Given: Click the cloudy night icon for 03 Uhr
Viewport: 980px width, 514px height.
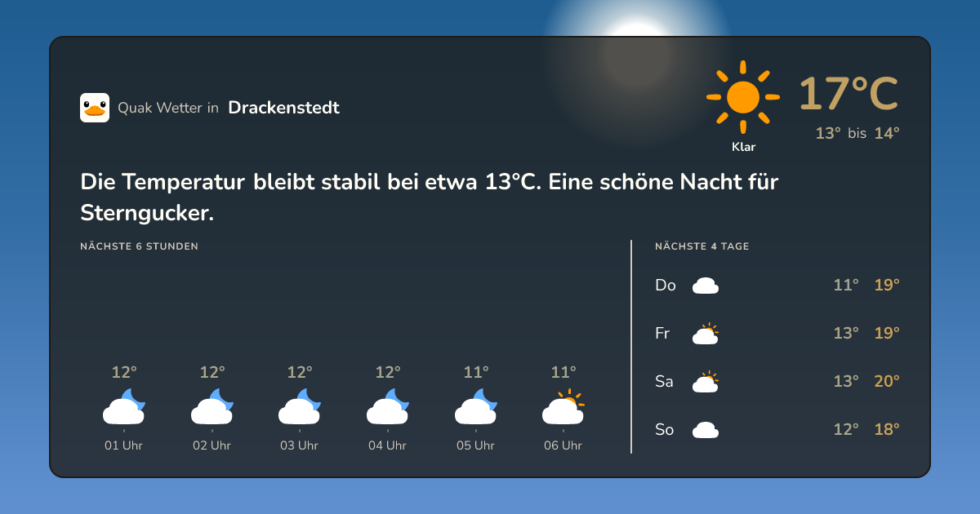Looking at the screenshot, I should (300, 407).
